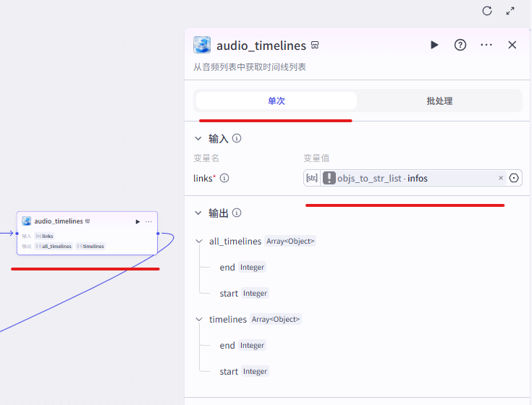
Task: Clear the objs_to_str_list infos reference
Action: (500, 178)
